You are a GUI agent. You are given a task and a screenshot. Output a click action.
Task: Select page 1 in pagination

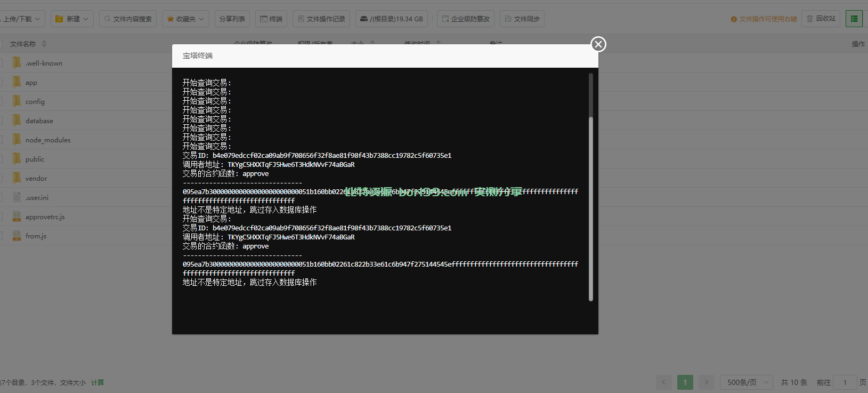point(685,382)
